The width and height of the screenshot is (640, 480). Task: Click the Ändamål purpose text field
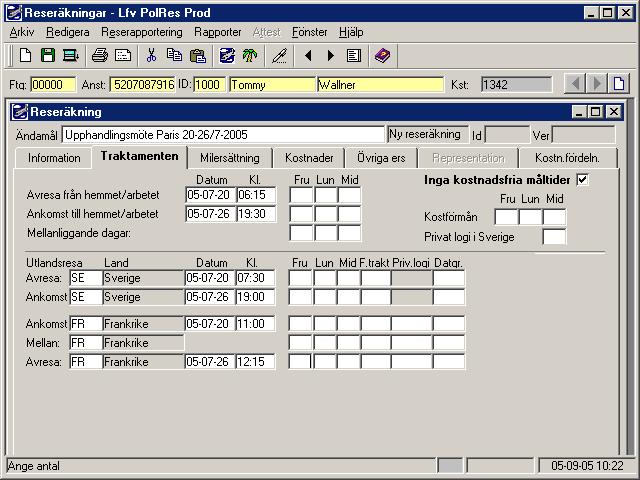[x=223, y=135]
